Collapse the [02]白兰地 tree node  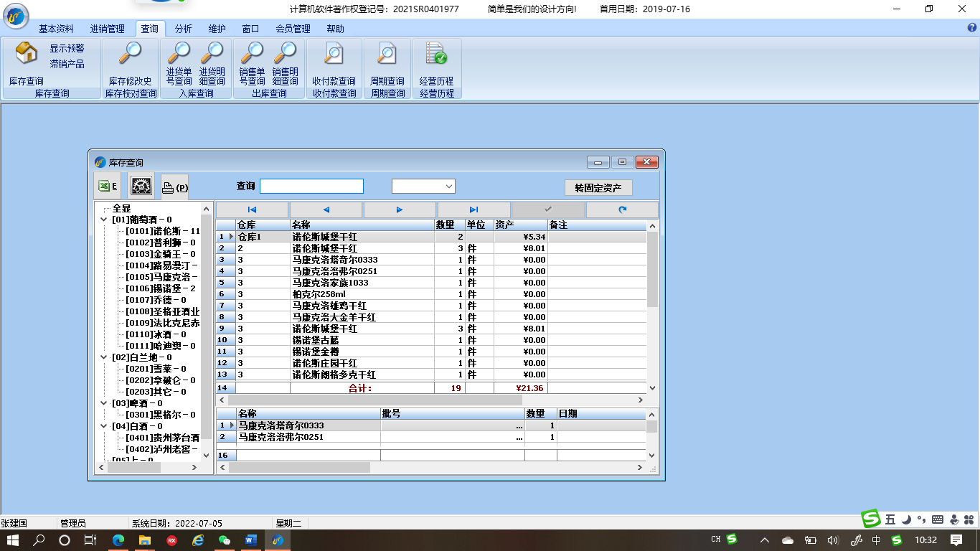(x=104, y=357)
